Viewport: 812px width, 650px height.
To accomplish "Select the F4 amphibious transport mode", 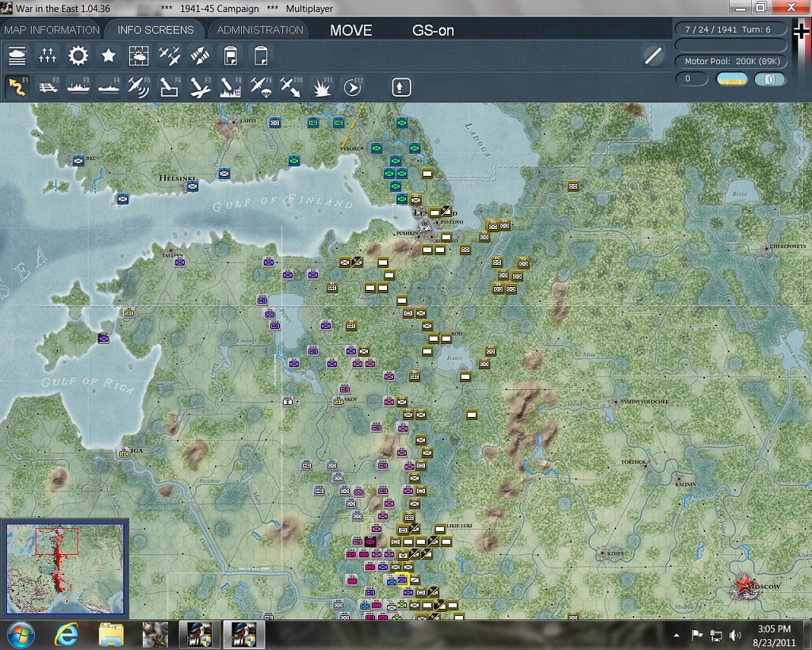I will coord(109,87).
